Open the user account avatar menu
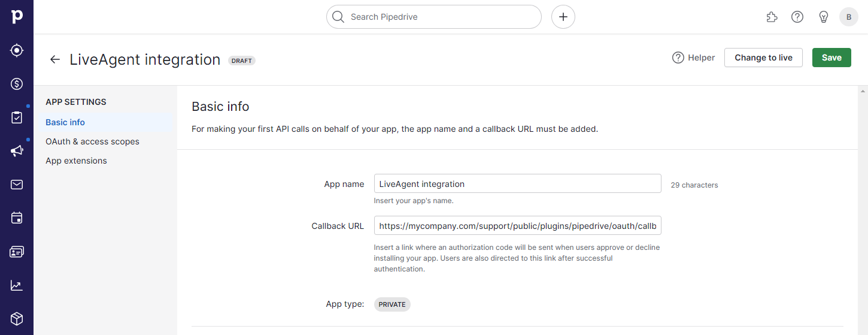Viewport: 868px width, 335px height. 848,17
